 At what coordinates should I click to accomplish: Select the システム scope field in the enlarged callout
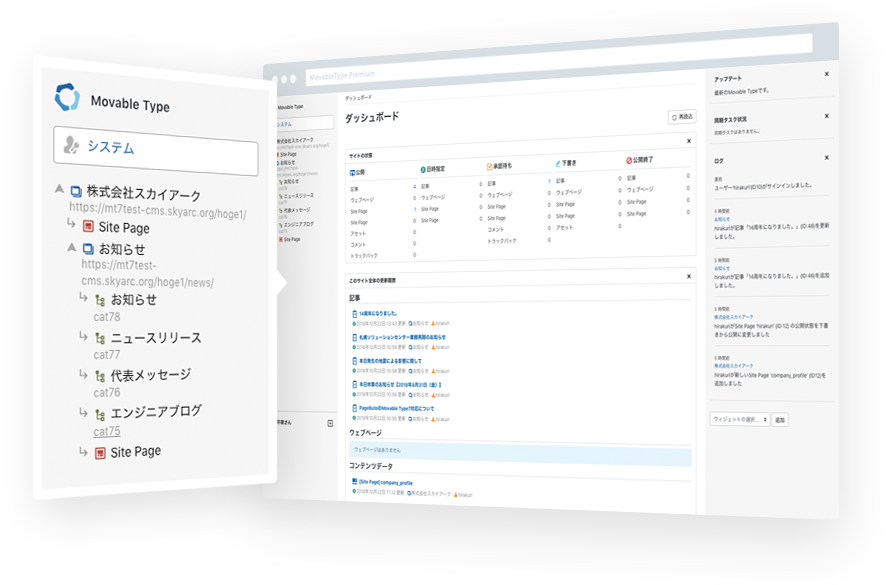pos(156,150)
